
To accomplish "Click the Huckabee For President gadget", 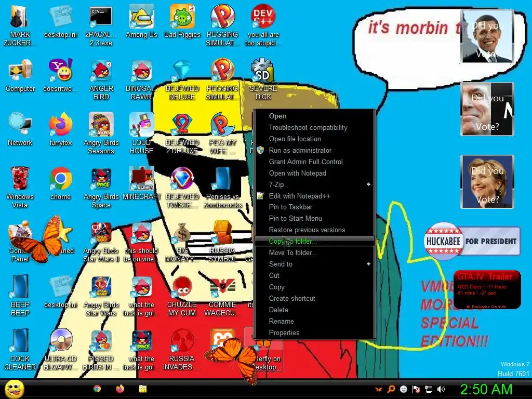I will tap(472, 241).
